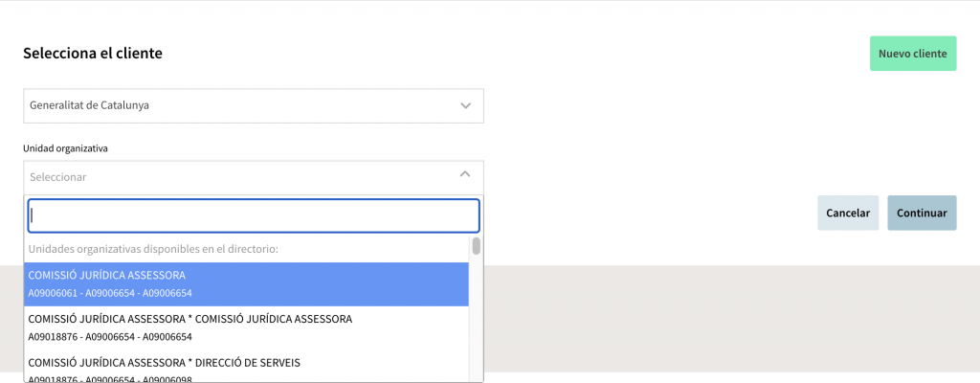Click code A09018876 under second listed option
The width and height of the screenshot is (980, 383).
tap(54, 337)
